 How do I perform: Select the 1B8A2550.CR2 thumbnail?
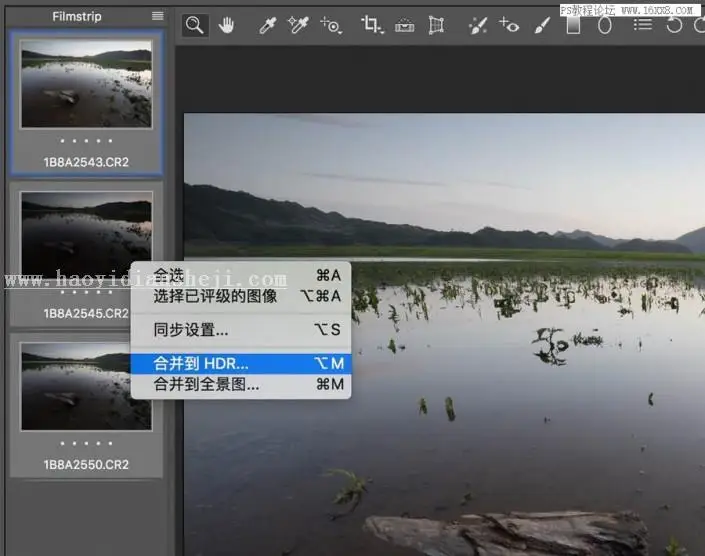(86, 387)
